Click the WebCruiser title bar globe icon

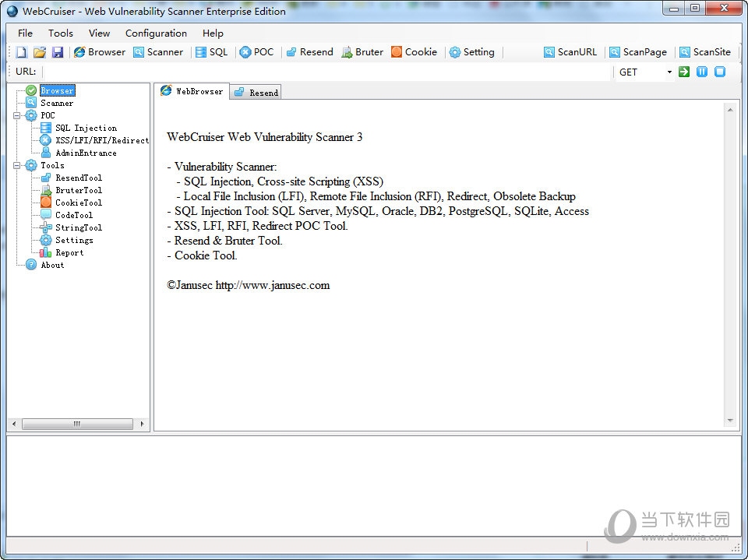tap(12, 11)
